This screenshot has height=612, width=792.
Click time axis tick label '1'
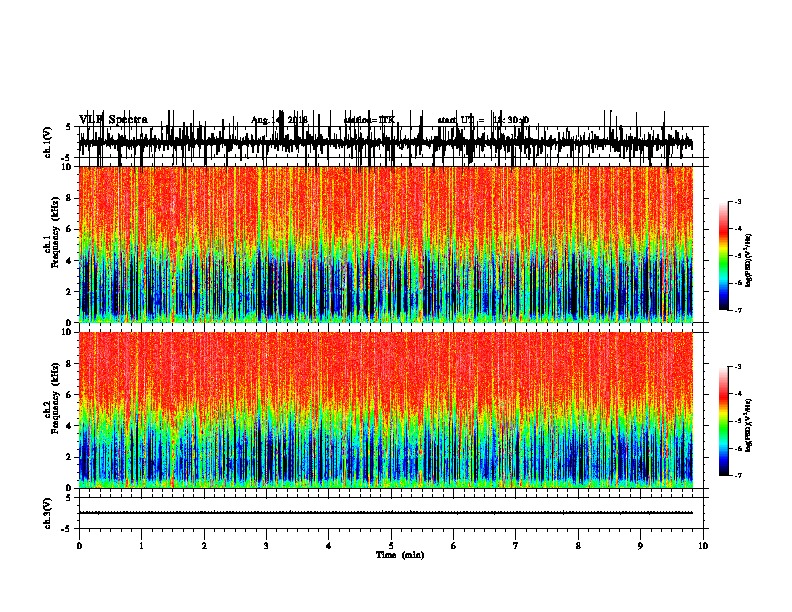(x=141, y=546)
